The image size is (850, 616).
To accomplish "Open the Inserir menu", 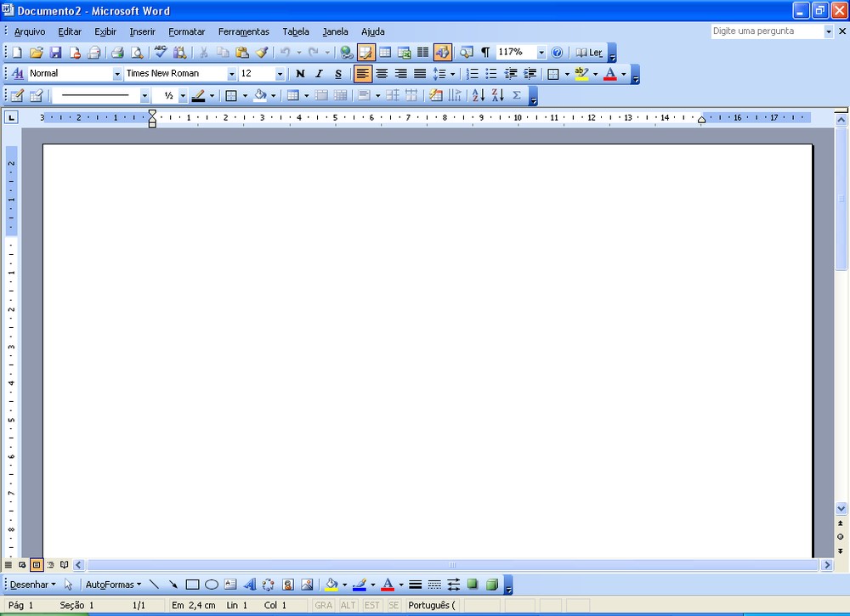I will (142, 31).
